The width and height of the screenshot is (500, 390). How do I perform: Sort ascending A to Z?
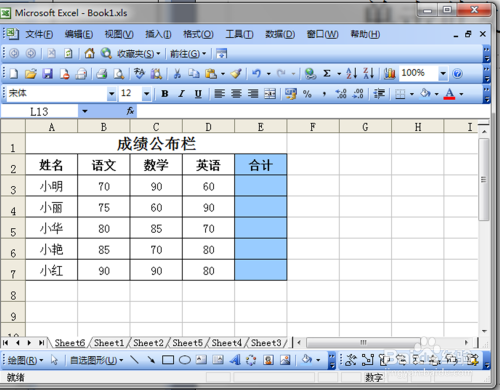pos(352,74)
